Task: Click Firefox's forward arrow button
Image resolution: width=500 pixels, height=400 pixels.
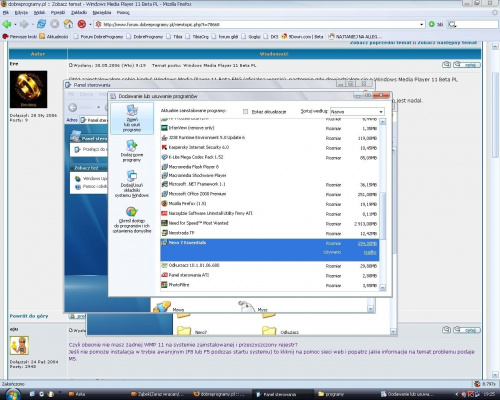Action: (24, 24)
